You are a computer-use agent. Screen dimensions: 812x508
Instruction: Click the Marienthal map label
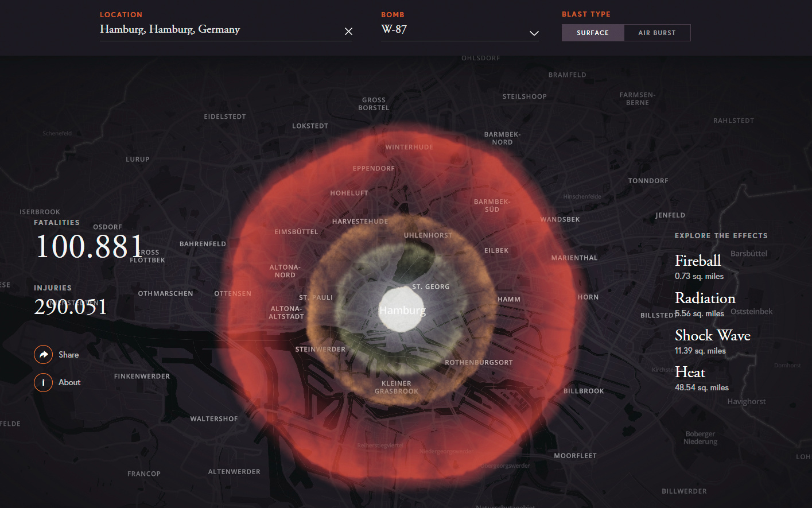[x=574, y=258]
